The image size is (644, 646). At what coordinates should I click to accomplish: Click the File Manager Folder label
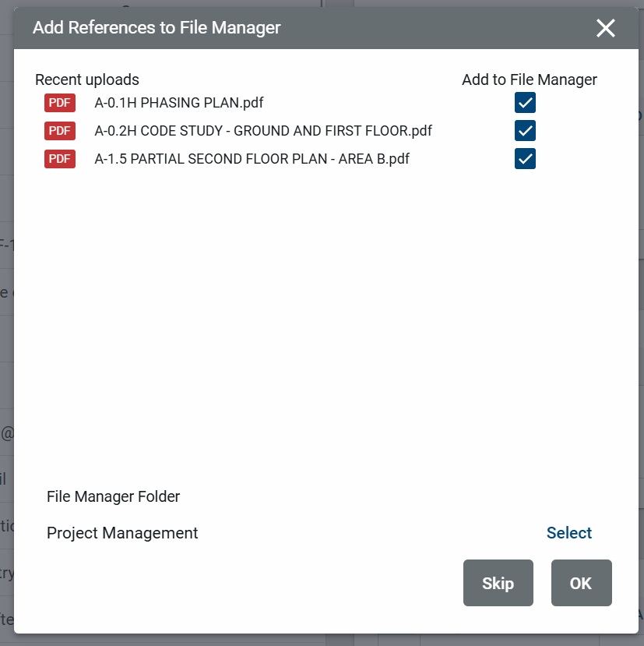tap(113, 496)
